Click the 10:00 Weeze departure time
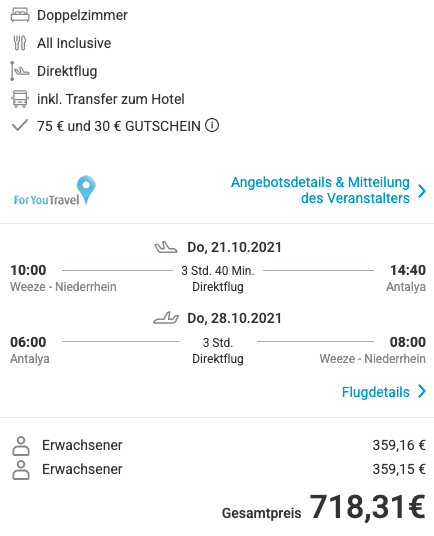 28,270
